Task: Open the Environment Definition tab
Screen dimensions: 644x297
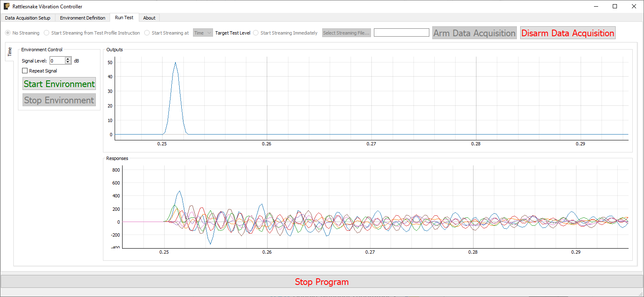Action: coord(82,17)
